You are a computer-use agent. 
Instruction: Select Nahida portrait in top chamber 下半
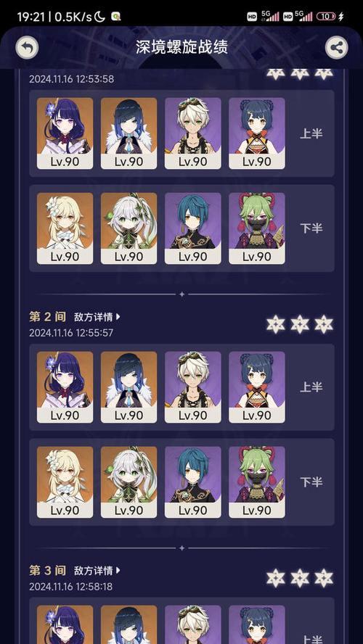pos(129,228)
